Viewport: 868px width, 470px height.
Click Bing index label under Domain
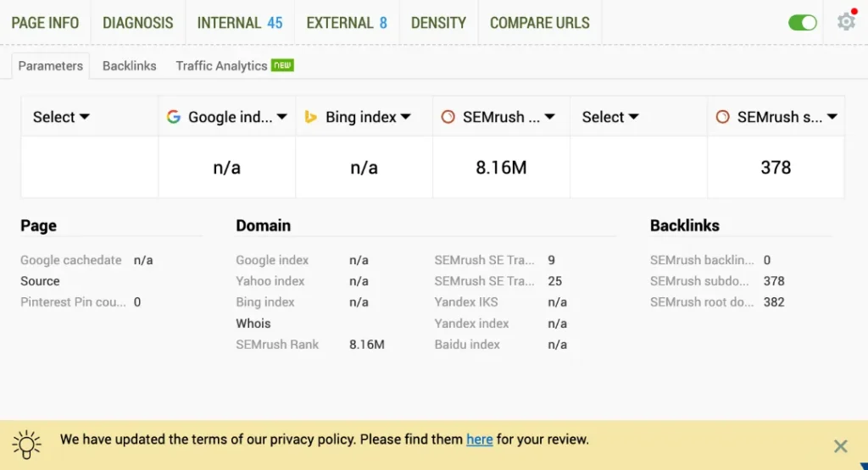pos(265,302)
